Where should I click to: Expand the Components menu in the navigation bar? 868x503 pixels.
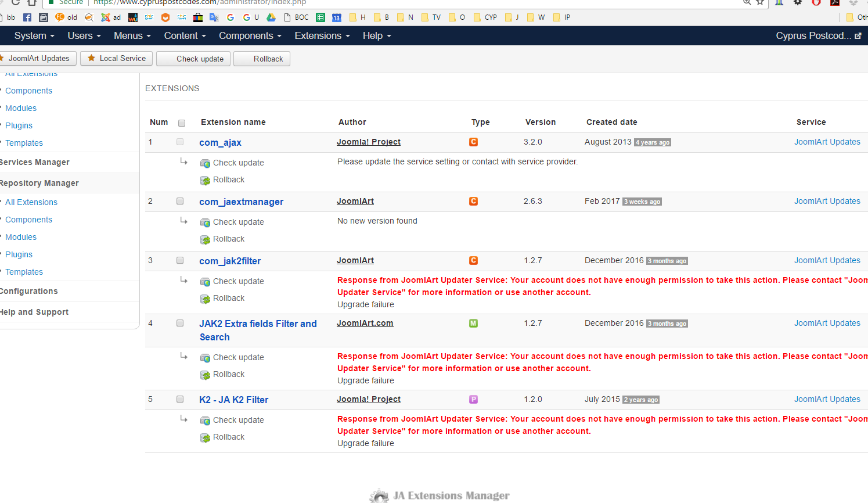(x=250, y=36)
